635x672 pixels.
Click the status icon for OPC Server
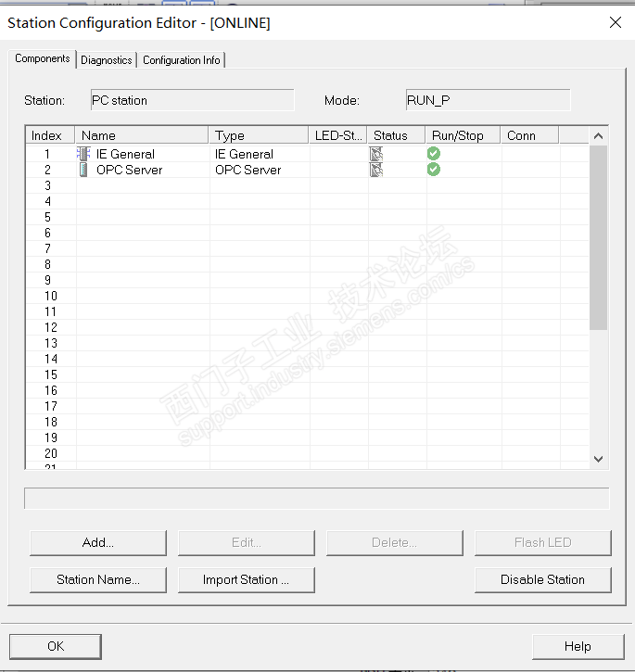pos(376,170)
